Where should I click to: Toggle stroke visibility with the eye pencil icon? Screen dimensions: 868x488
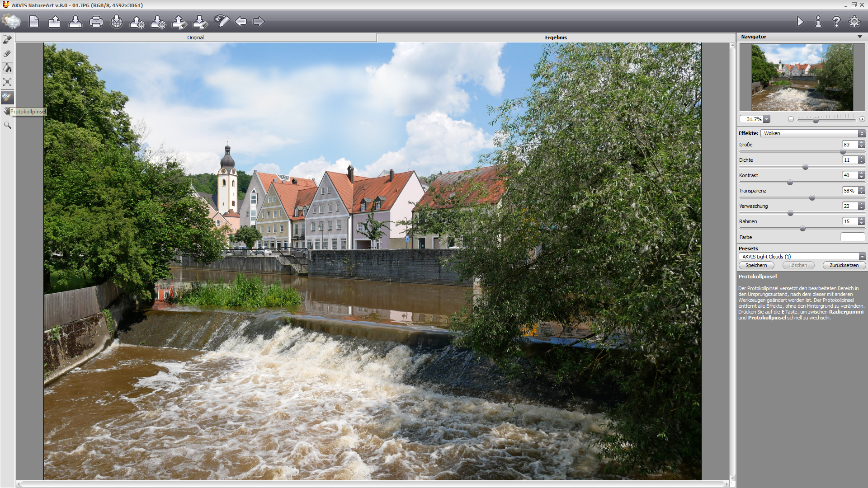click(222, 21)
